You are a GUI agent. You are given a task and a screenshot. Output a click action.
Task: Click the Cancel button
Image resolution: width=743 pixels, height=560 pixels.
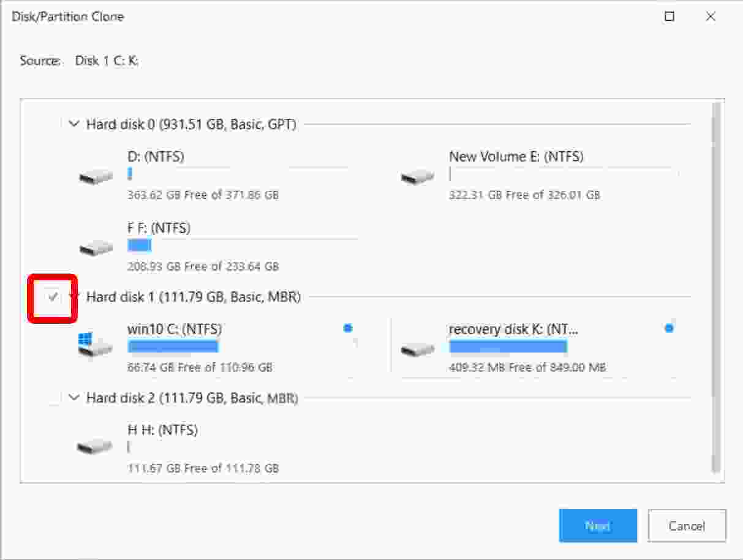(x=687, y=526)
